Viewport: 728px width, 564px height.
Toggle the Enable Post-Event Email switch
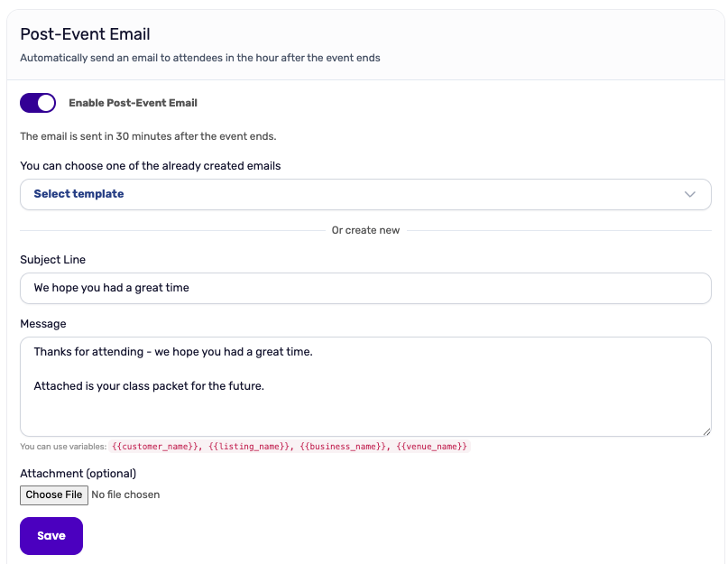(x=38, y=103)
